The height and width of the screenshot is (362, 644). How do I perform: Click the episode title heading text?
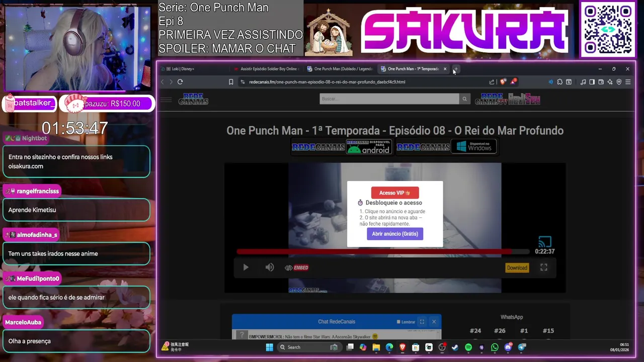point(395,131)
